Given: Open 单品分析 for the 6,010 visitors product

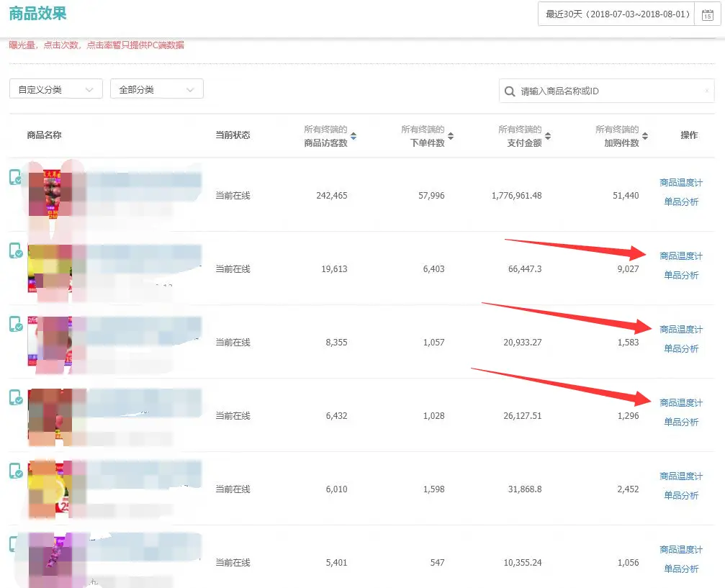Looking at the screenshot, I should [681, 495].
